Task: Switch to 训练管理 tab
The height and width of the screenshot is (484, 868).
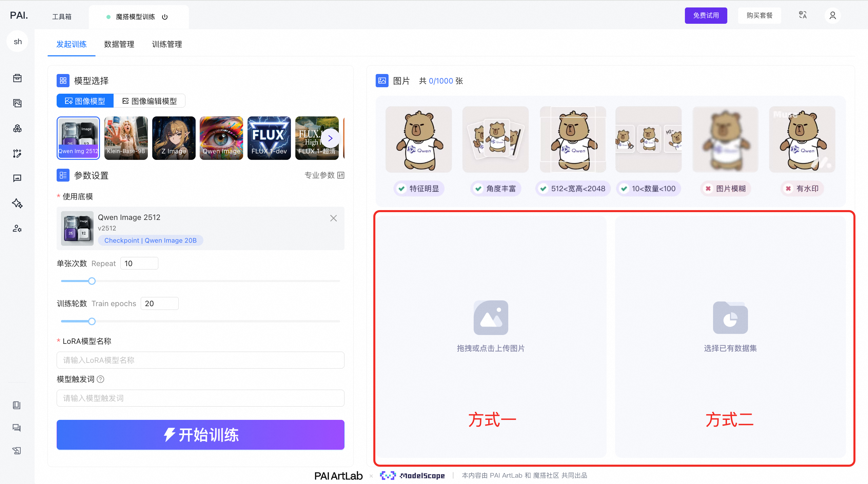Action: [x=167, y=44]
